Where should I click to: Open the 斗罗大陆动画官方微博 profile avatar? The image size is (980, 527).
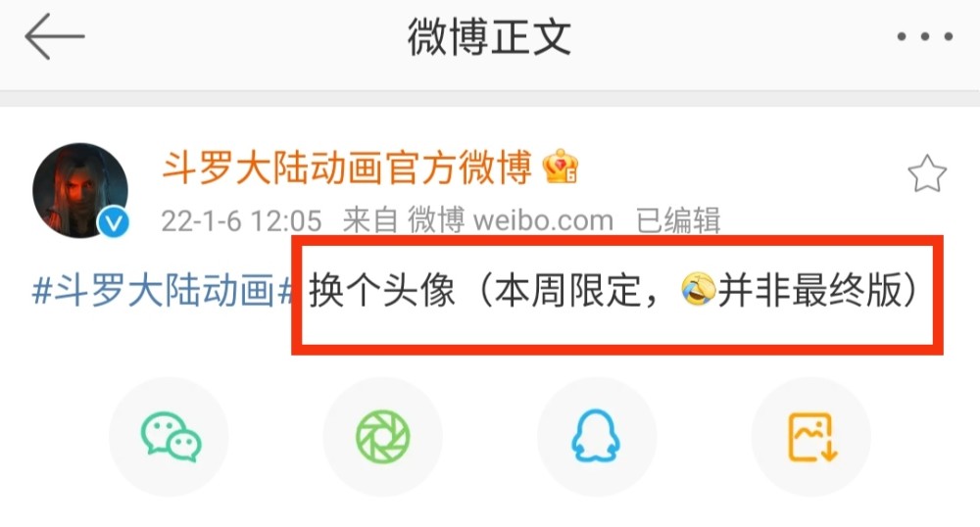80,190
